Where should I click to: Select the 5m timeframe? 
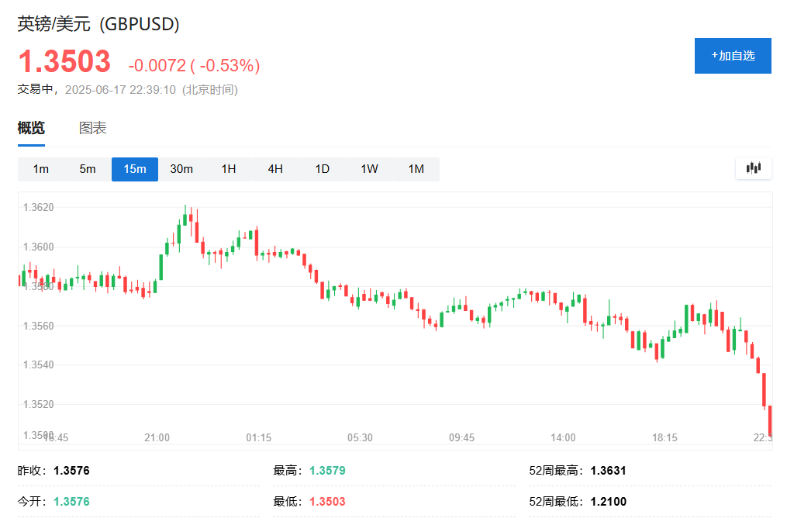[88, 169]
